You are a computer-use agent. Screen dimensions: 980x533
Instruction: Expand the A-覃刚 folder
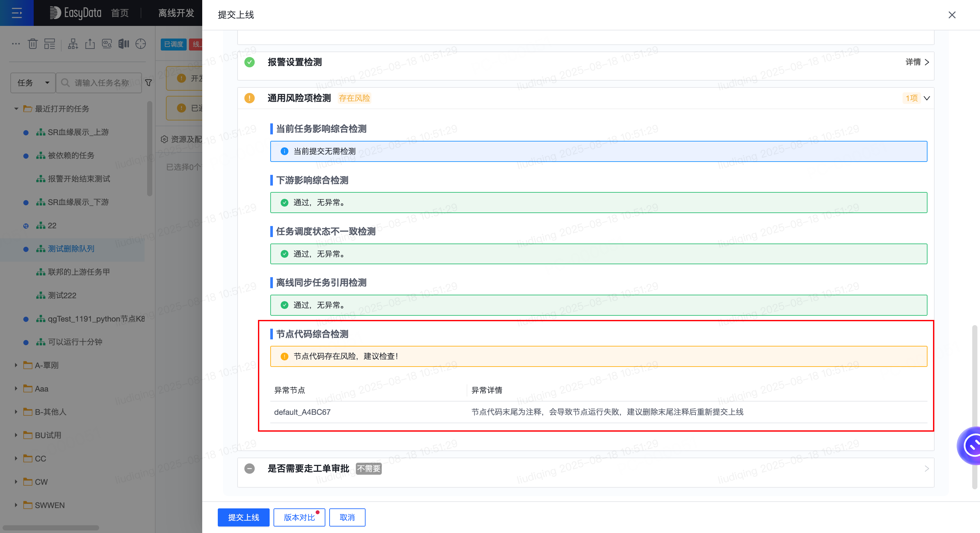16,365
